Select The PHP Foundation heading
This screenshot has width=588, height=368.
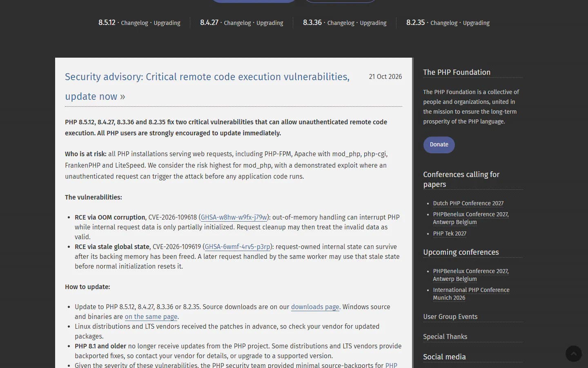coord(457,72)
